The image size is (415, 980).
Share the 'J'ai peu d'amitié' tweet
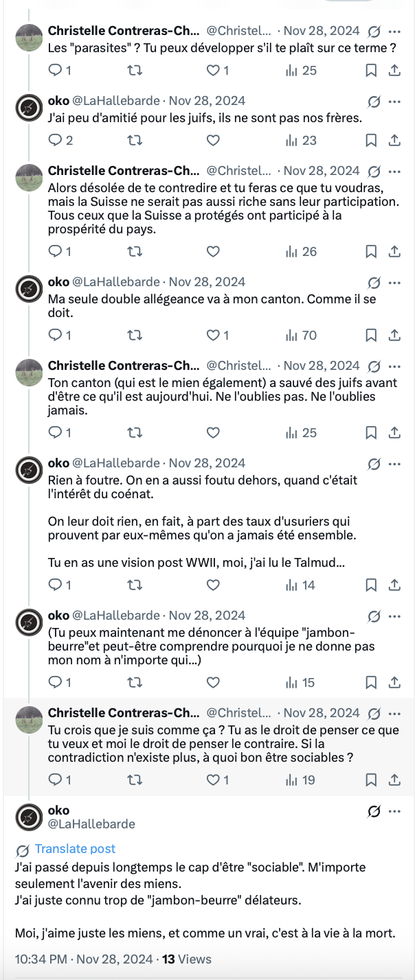click(x=394, y=140)
